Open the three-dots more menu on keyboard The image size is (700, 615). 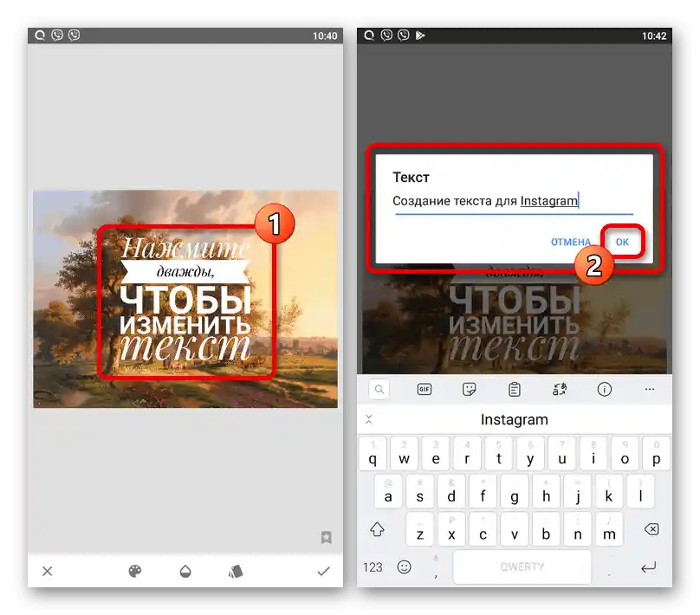pyautogui.click(x=650, y=389)
